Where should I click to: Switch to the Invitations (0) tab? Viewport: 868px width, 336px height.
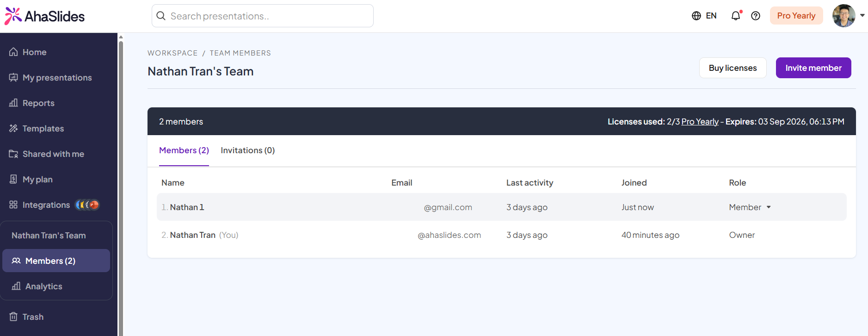[247, 150]
